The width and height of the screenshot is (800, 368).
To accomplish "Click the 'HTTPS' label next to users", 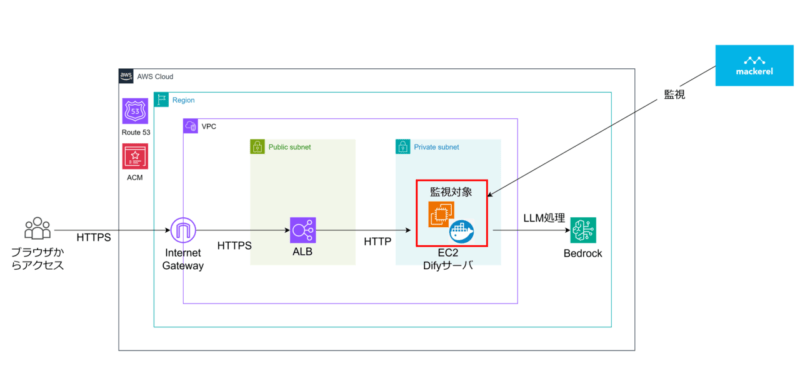I will (x=94, y=238).
